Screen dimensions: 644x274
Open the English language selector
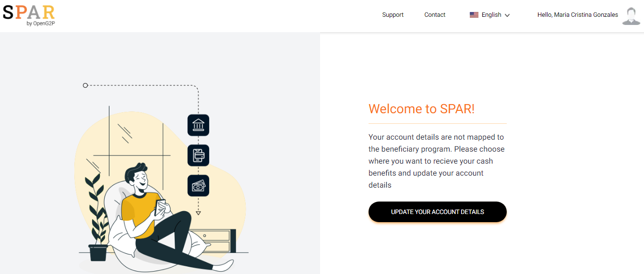(x=491, y=15)
